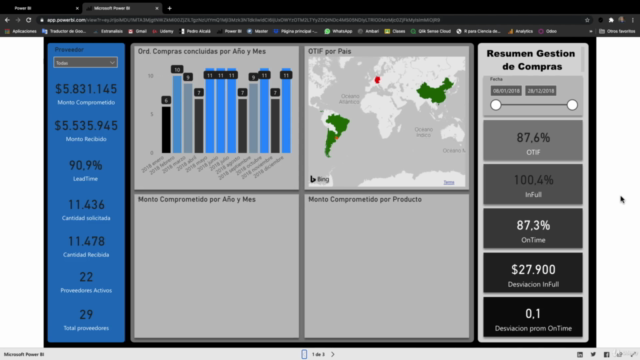The height and width of the screenshot is (360, 640).
Task: Open the Aplicaciones bookmark
Action: tap(20, 31)
